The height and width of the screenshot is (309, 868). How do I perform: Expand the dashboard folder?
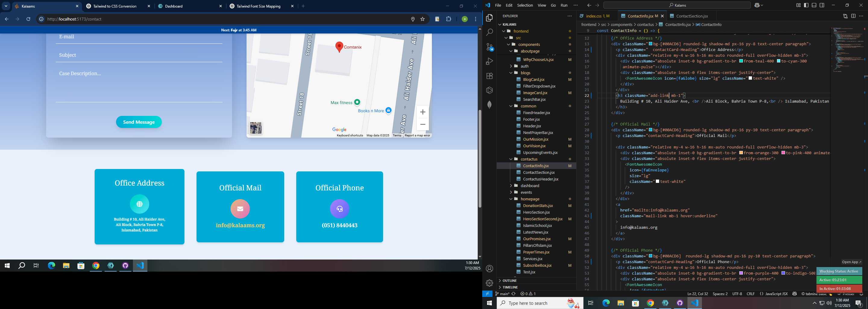[511, 186]
